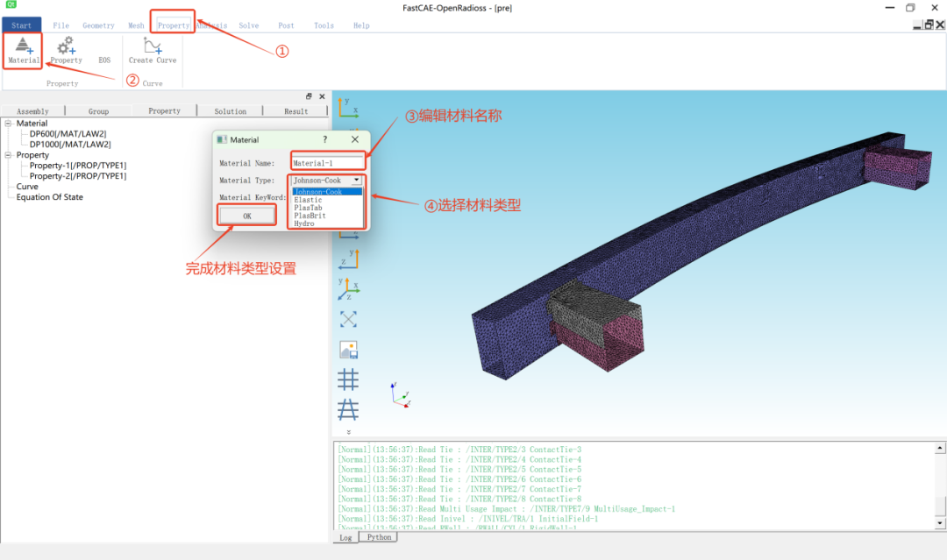The image size is (947, 560).
Task: Restore the inner document window
Action: (929, 25)
